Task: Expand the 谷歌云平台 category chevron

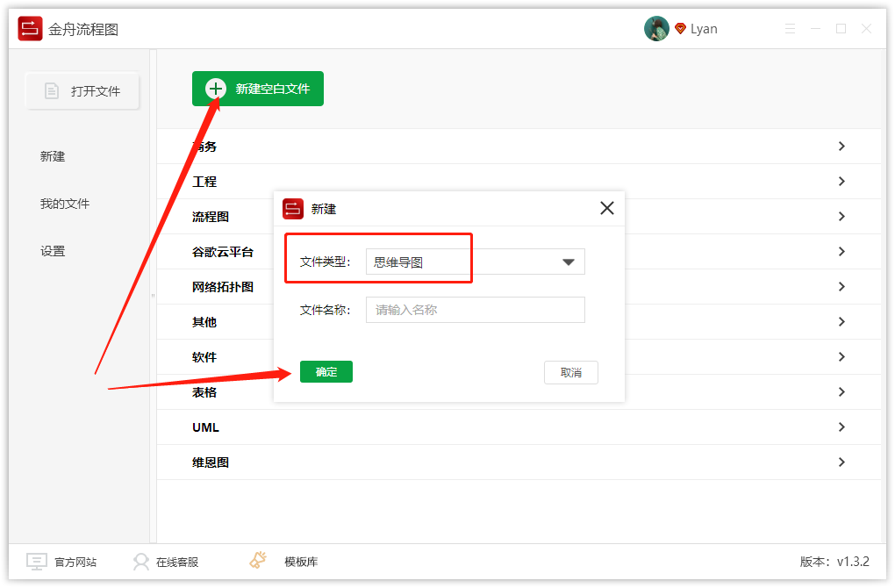Action: click(841, 251)
